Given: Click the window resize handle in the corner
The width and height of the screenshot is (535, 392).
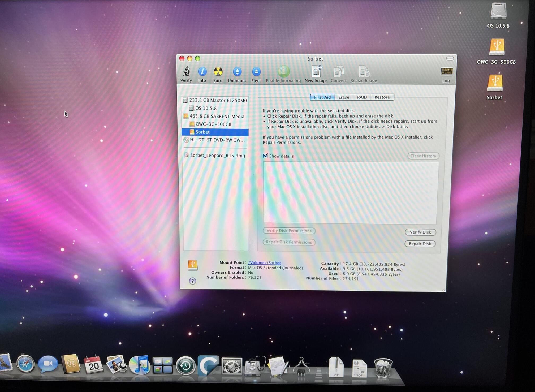Looking at the screenshot, I should click(443, 290).
